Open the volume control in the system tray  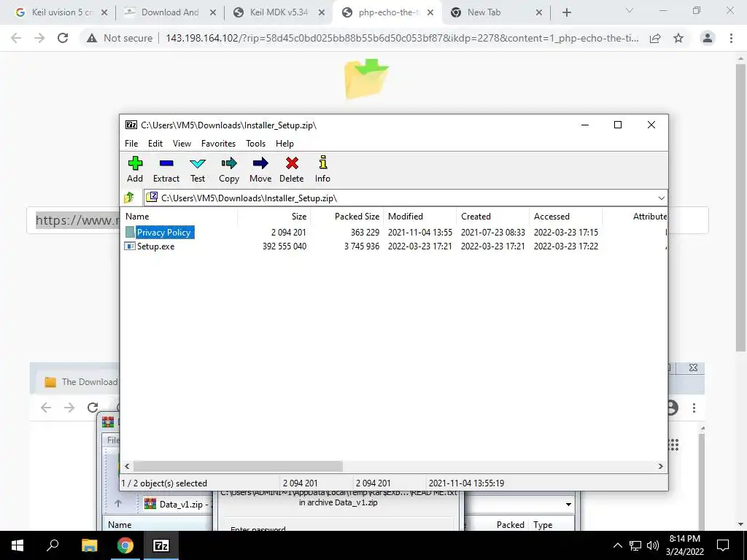coord(653,545)
